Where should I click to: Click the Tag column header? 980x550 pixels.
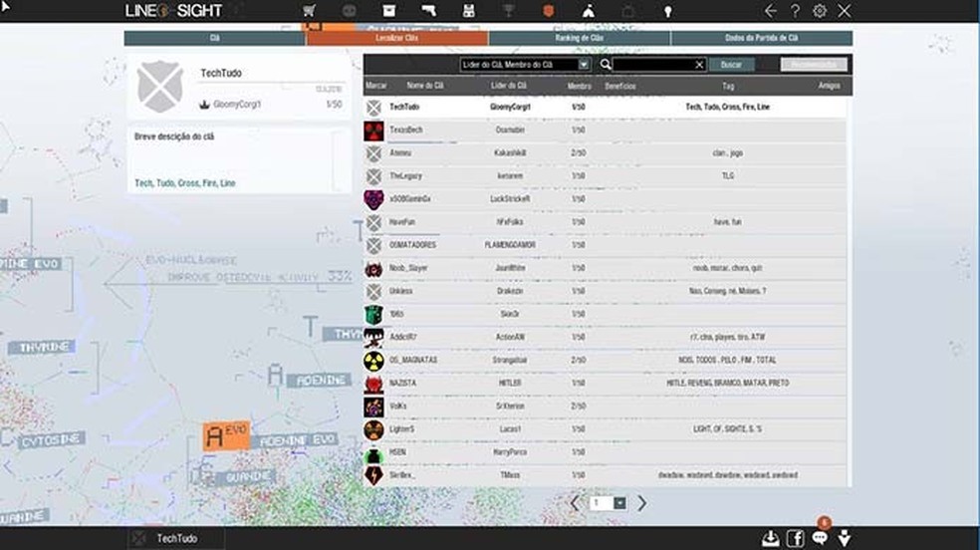coord(728,87)
